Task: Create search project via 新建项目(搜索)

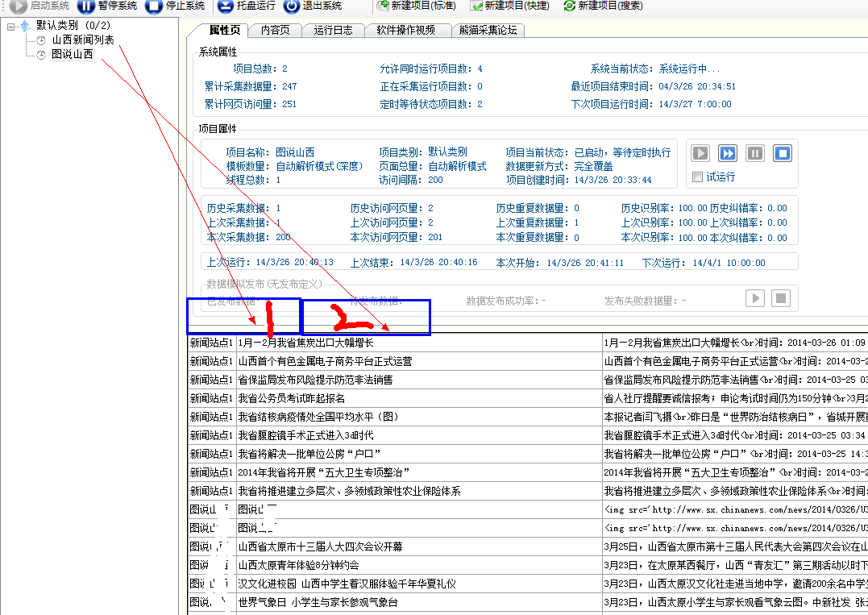Action: pyautogui.click(x=603, y=6)
